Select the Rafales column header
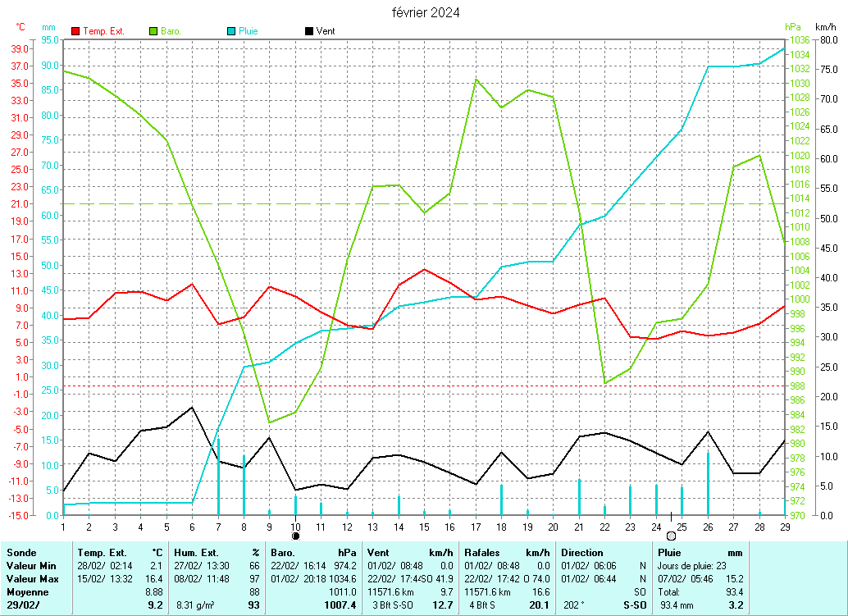 (483, 553)
